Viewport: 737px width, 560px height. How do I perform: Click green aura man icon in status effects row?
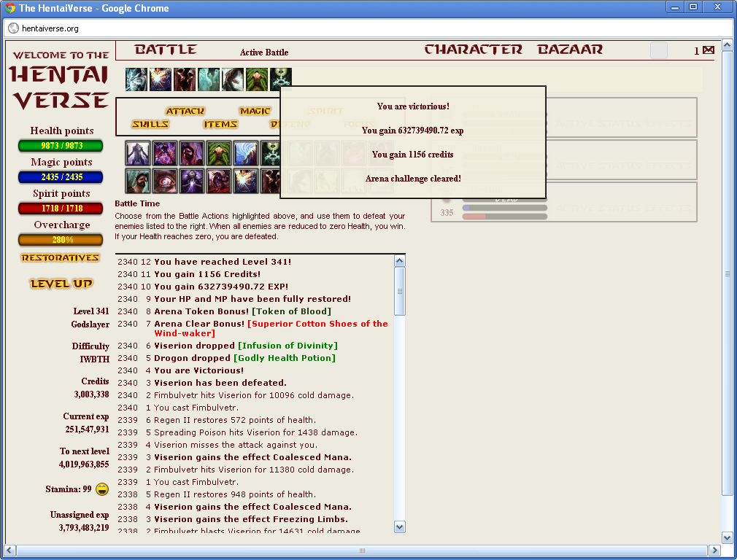pos(257,79)
